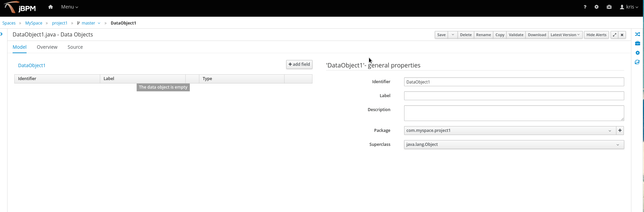
Task: Maximize the editor with expand arrows icon
Action: pyautogui.click(x=614, y=35)
